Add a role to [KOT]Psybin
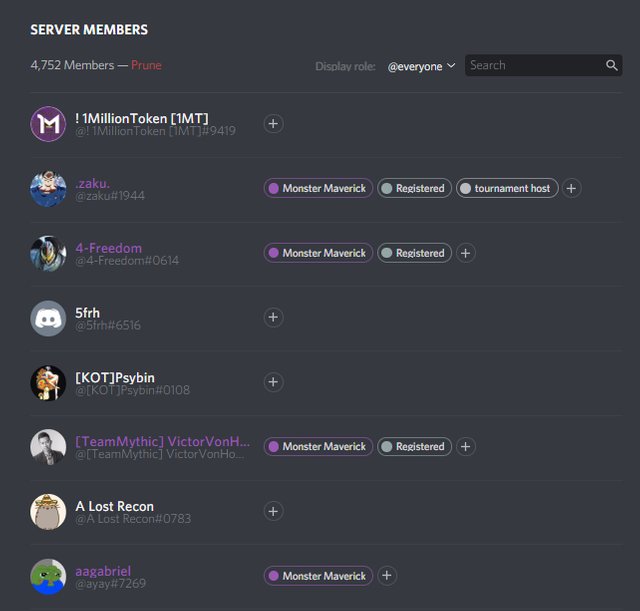Screen dimensions: 640x611 pyautogui.click(x=273, y=382)
